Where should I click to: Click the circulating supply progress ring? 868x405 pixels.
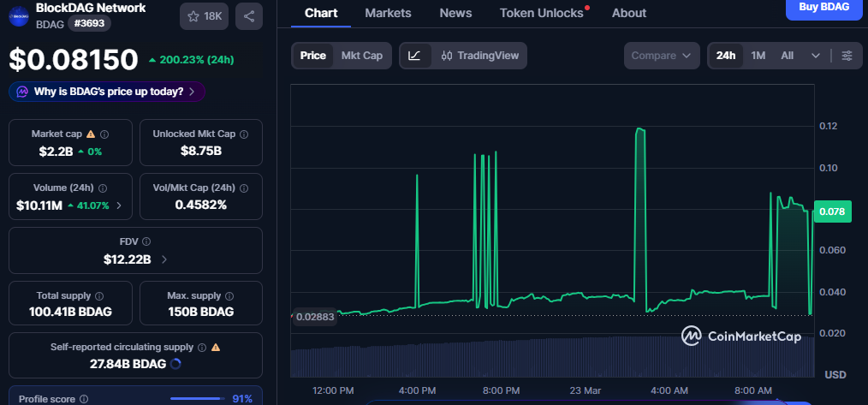point(175,364)
